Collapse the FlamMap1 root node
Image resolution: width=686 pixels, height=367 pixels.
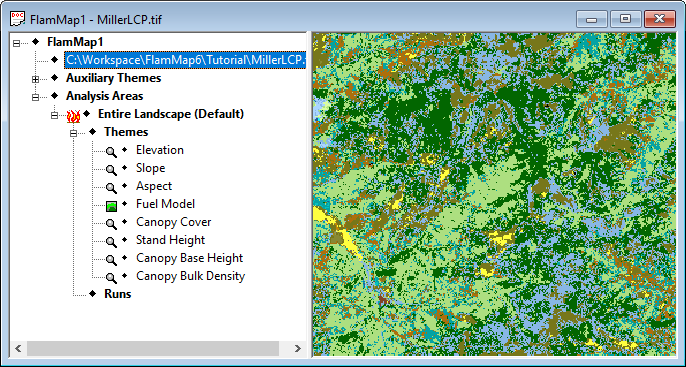pos(17,43)
